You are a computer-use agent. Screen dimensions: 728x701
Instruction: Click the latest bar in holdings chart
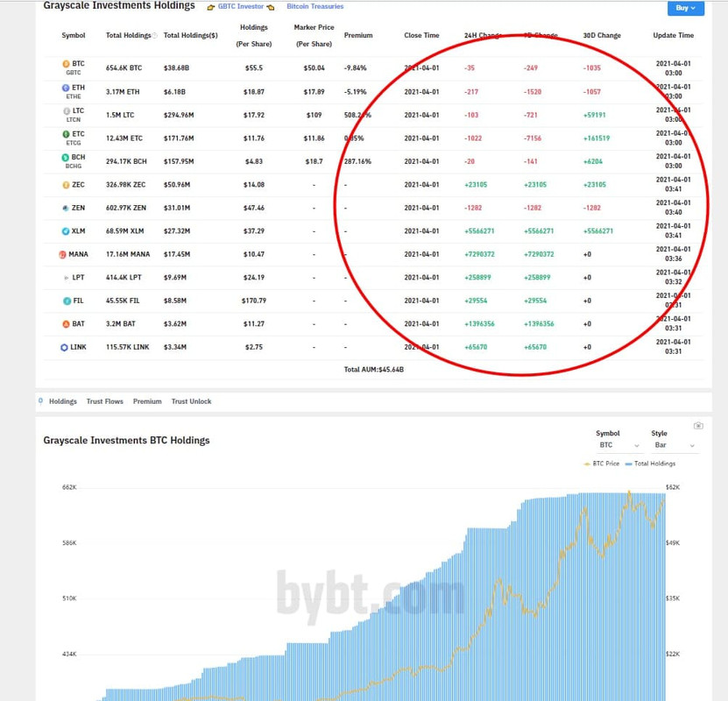(664, 597)
